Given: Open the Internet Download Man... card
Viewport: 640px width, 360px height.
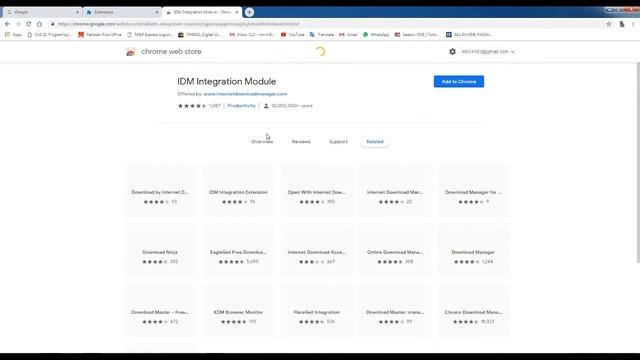Looking at the screenshot, I should (395, 190).
